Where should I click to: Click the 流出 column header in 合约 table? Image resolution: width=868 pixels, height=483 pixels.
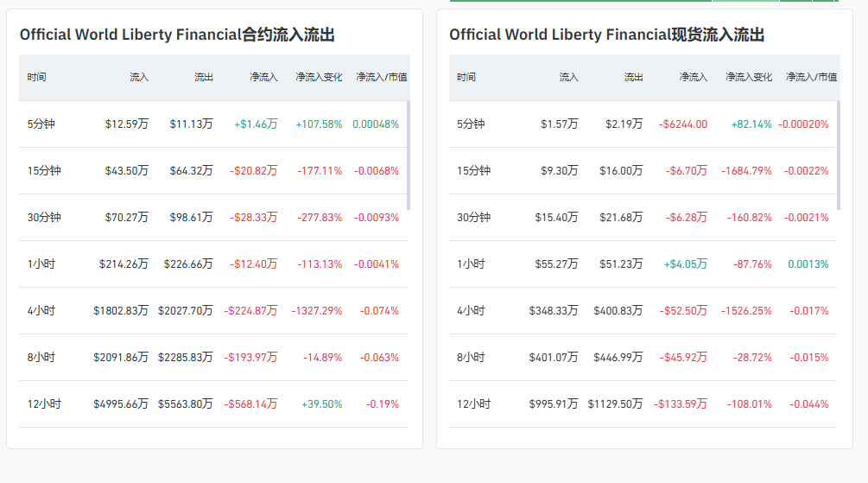203,78
